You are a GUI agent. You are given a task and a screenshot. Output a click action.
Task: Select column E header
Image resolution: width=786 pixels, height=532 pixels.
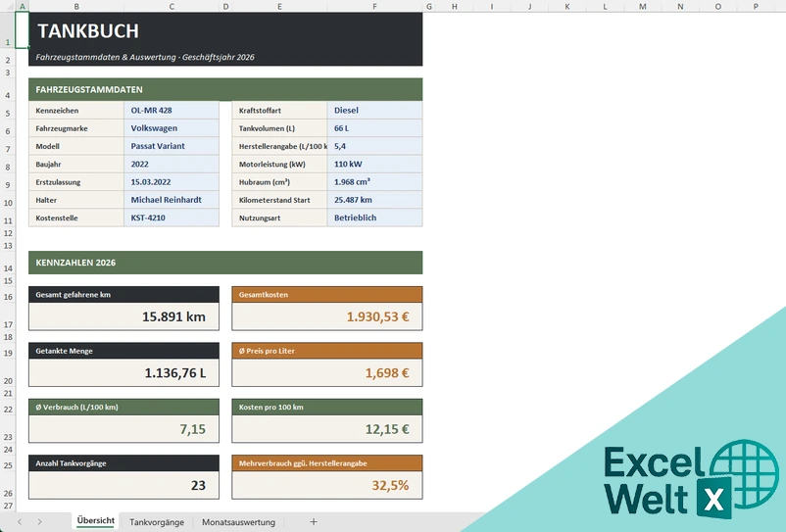(x=279, y=7)
